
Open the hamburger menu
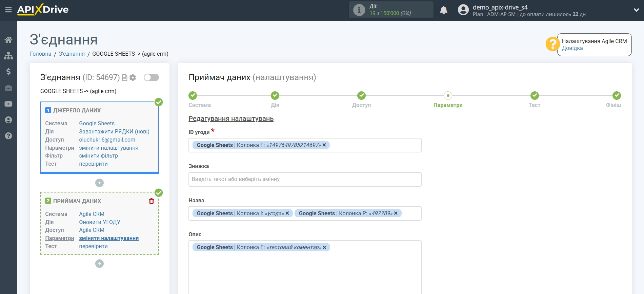(x=8, y=10)
